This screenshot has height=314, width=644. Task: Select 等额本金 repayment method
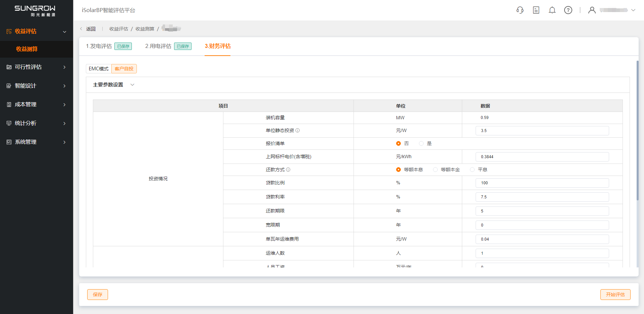tap(435, 170)
